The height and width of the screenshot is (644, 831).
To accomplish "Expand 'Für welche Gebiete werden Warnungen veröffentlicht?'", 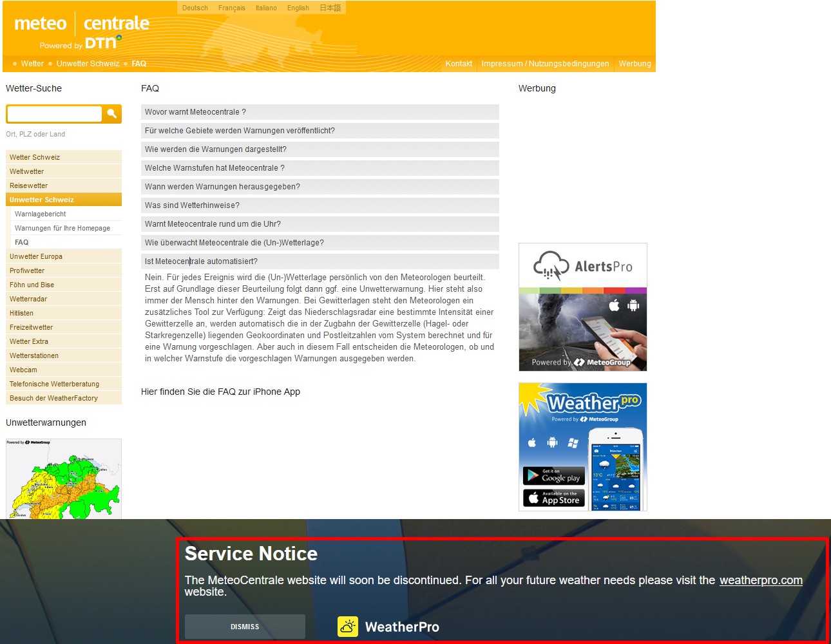I will 320,131.
